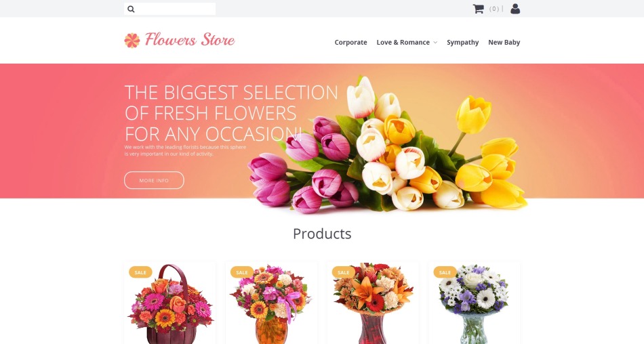Image resolution: width=644 pixels, height=344 pixels.
Task: Open the white and purple bouquet product image
Action: coord(474,304)
